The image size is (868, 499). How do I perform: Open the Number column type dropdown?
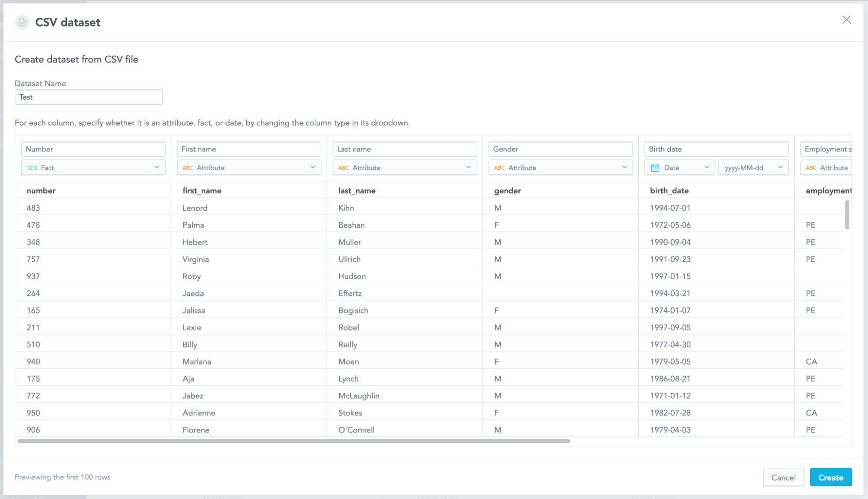[x=157, y=167]
